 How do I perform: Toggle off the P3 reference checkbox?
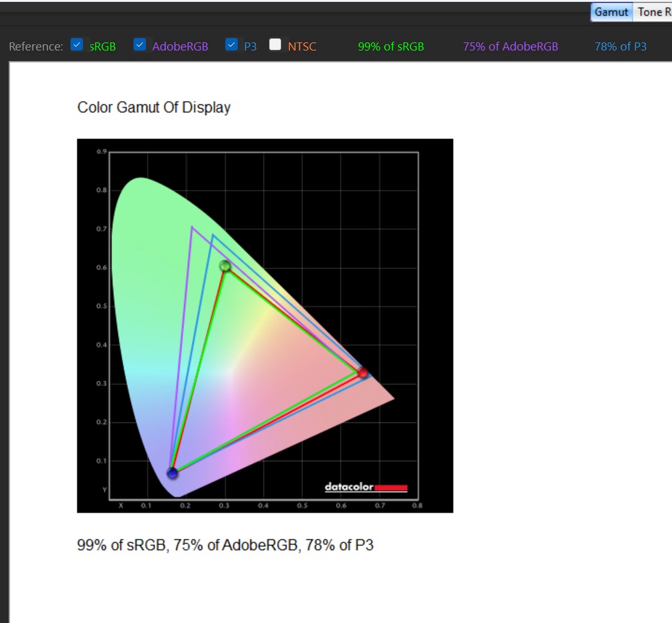click(231, 45)
